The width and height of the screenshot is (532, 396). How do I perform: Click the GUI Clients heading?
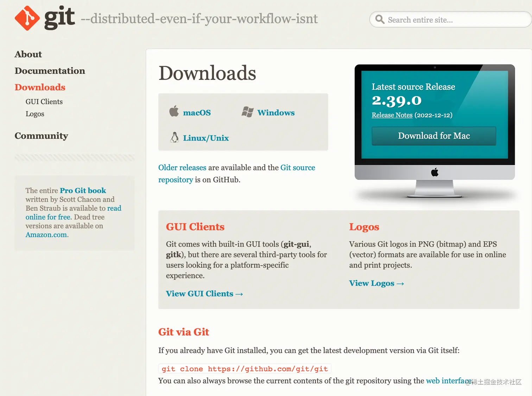coord(195,227)
